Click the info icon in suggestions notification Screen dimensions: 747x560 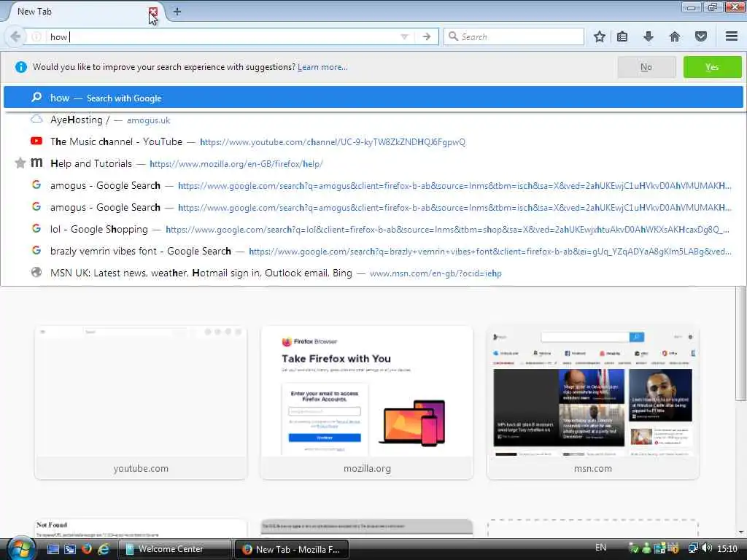click(x=21, y=67)
